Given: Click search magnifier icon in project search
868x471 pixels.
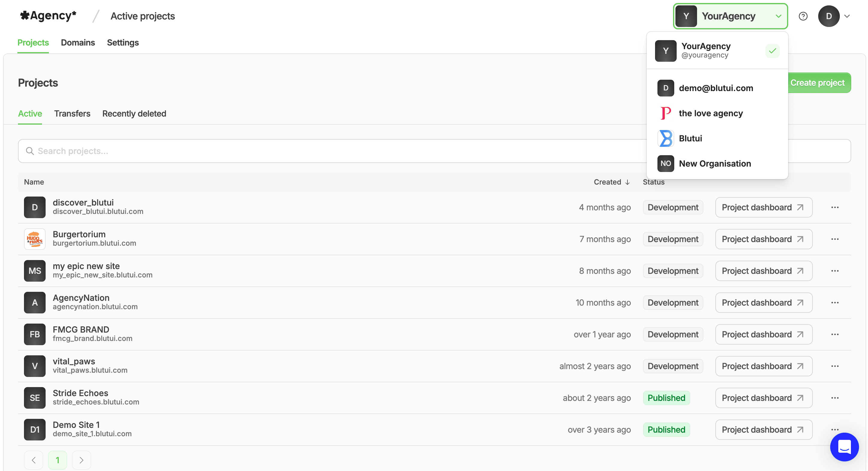Looking at the screenshot, I should tap(30, 151).
